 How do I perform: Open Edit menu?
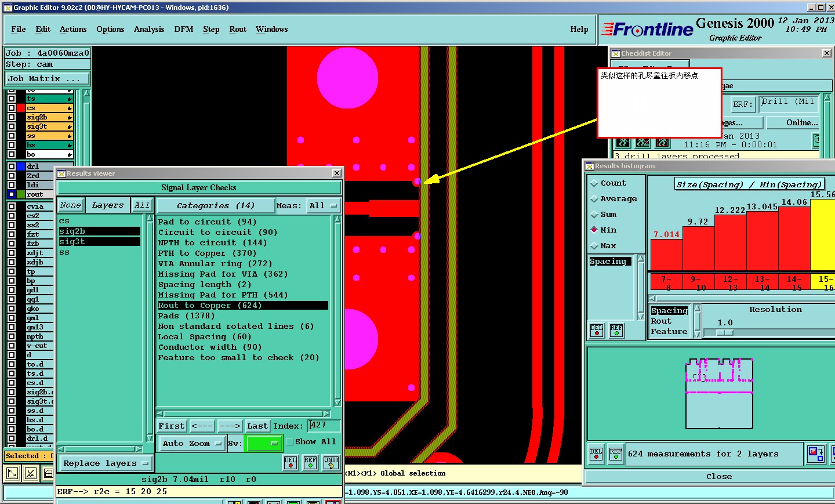(43, 30)
